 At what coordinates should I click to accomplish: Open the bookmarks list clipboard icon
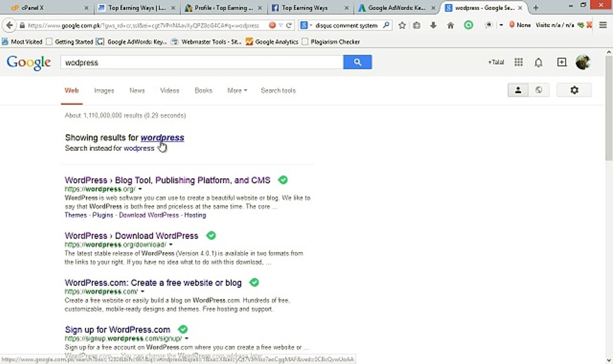coord(417,25)
